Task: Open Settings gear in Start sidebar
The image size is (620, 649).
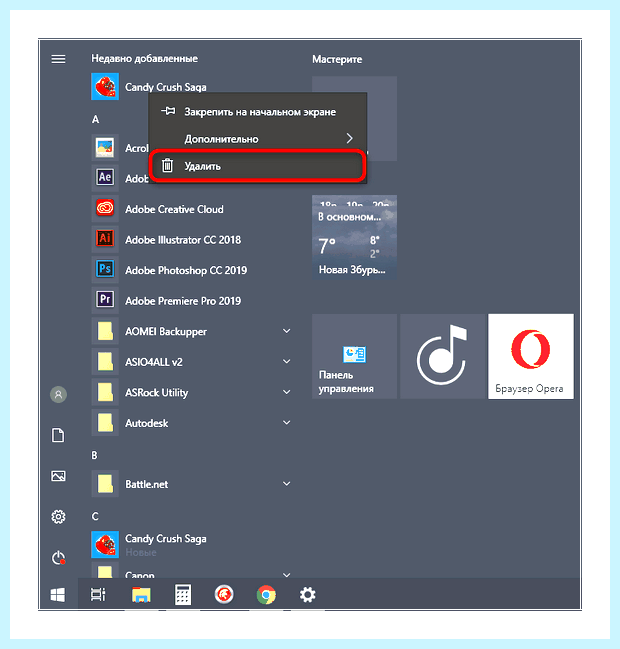Action: click(x=58, y=517)
